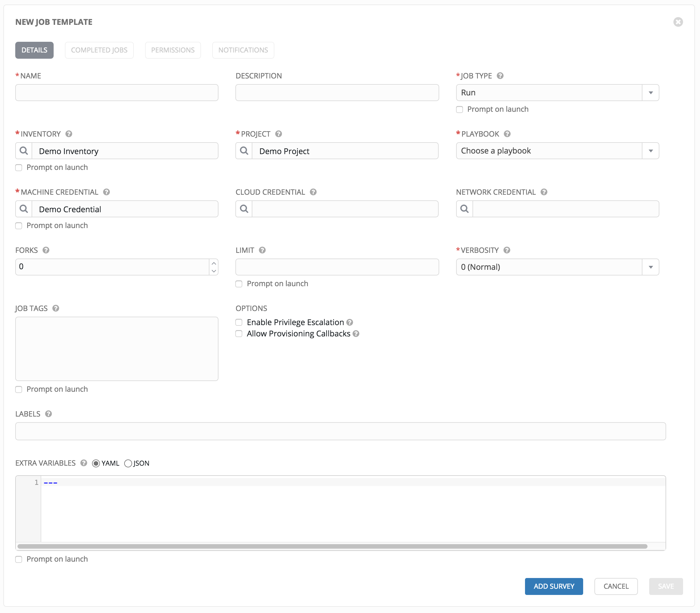Click the search icon in Cloud Credential field
Image resolution: width=700 pixels, height=613 pixels.
[244, 209]
